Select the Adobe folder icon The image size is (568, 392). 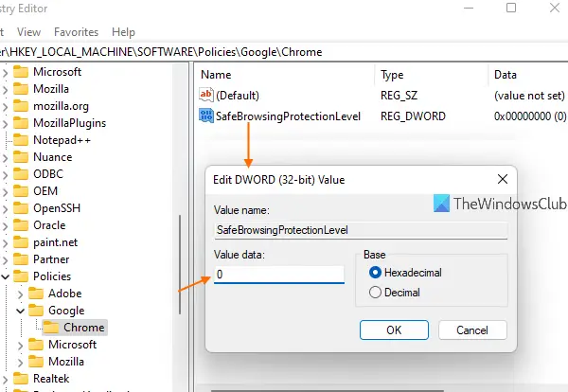click(x=36, y=294)
